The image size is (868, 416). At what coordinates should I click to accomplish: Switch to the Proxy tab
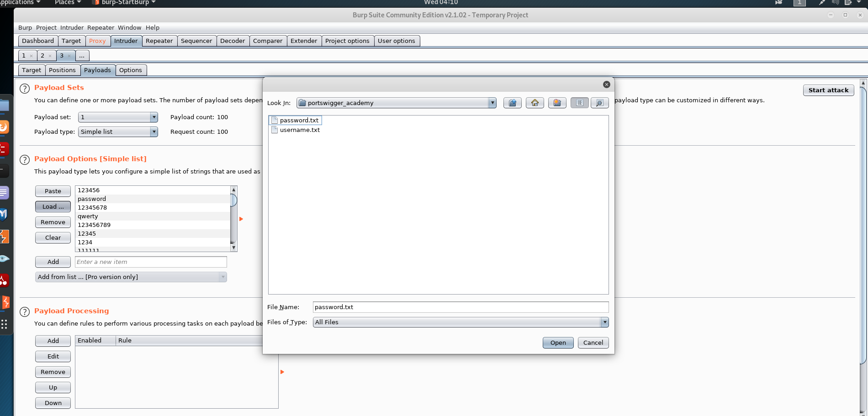coord(97,41)
